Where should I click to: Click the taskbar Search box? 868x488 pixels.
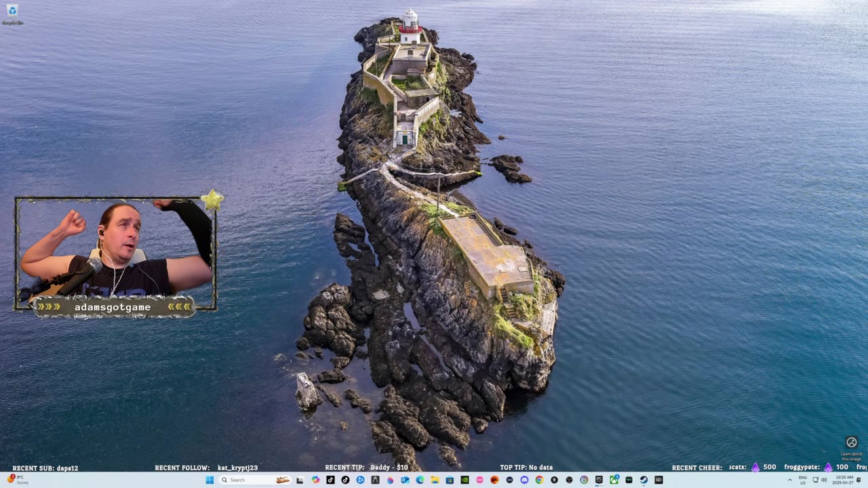255,480
